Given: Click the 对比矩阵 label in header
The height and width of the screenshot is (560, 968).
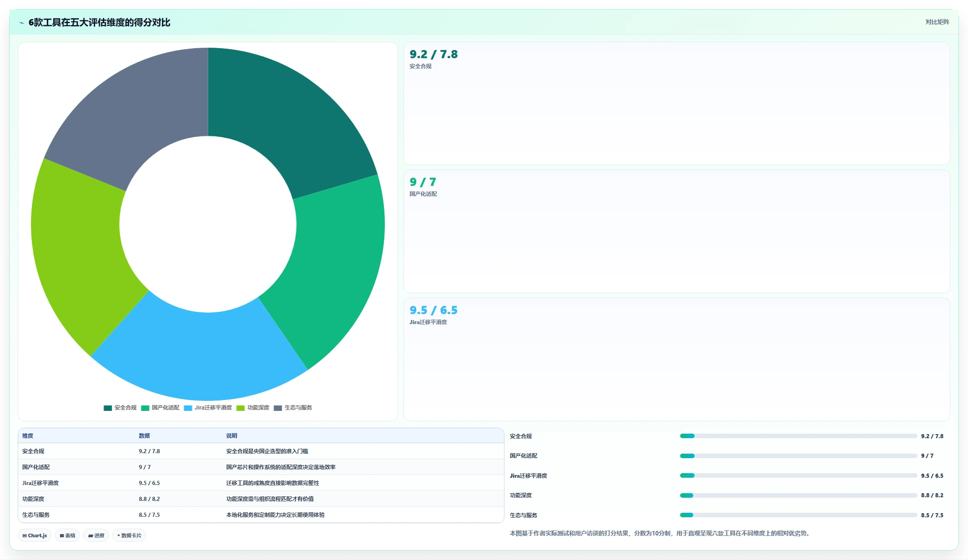Looking at the screenshot, I should pyautogui.click(x=937, y=22).
